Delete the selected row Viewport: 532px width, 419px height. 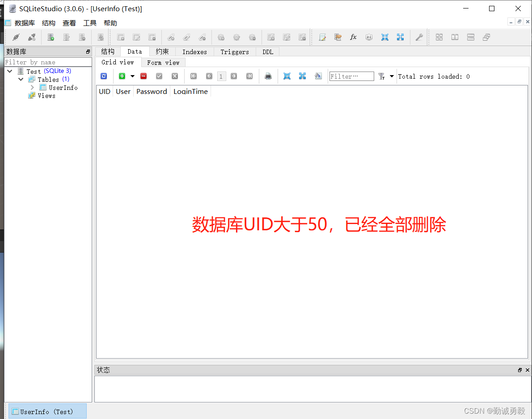coord(143,76)
